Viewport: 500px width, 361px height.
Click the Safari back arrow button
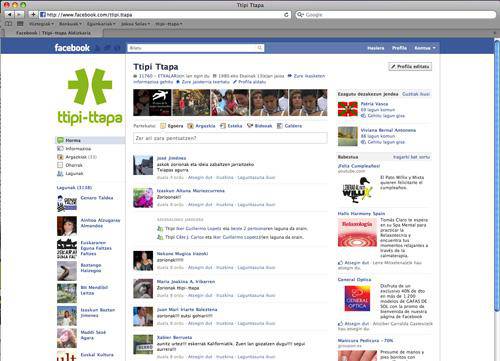pyautogui.click(x=10, y=14)
